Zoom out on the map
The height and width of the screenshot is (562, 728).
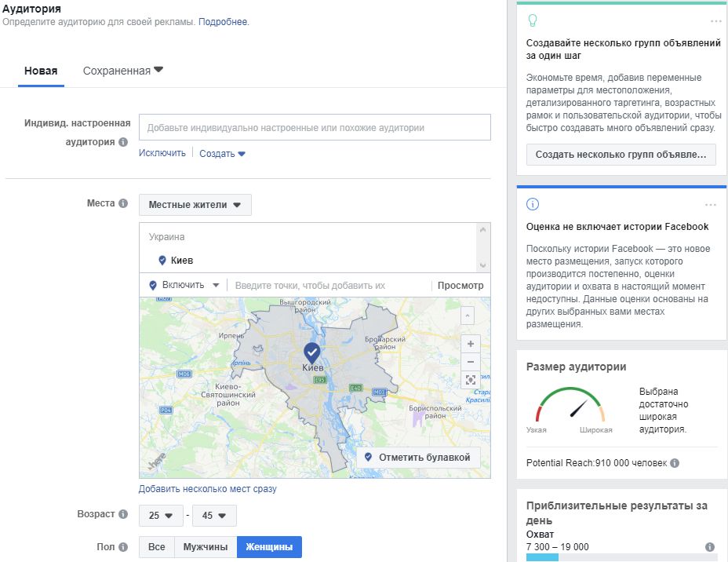[469, 361]
